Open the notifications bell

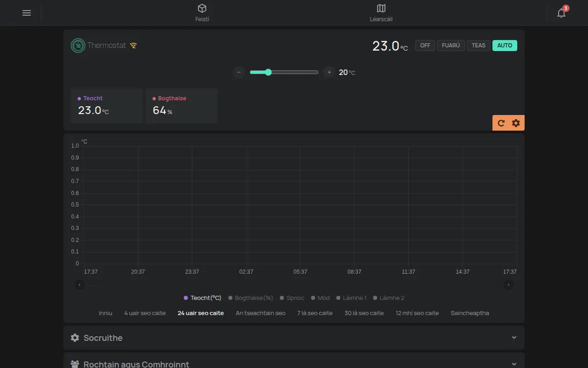click(561, 13)
